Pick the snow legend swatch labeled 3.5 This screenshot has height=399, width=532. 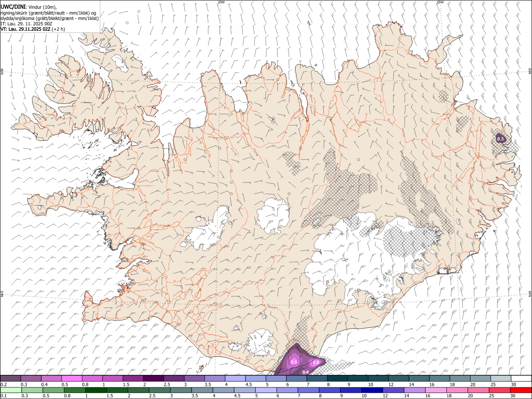click(214, 378)
